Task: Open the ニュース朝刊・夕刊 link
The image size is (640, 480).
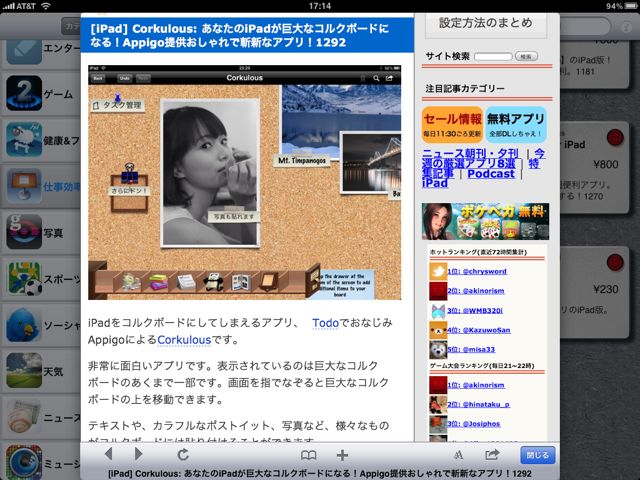Action: [470, 153]
